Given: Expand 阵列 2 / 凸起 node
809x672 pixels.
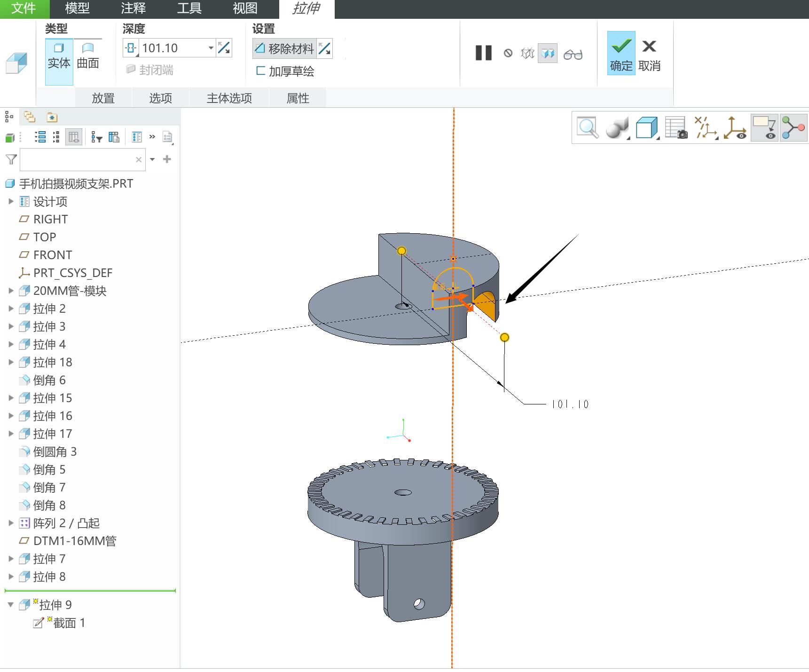Looking at the screenshot, I should 11,523.
